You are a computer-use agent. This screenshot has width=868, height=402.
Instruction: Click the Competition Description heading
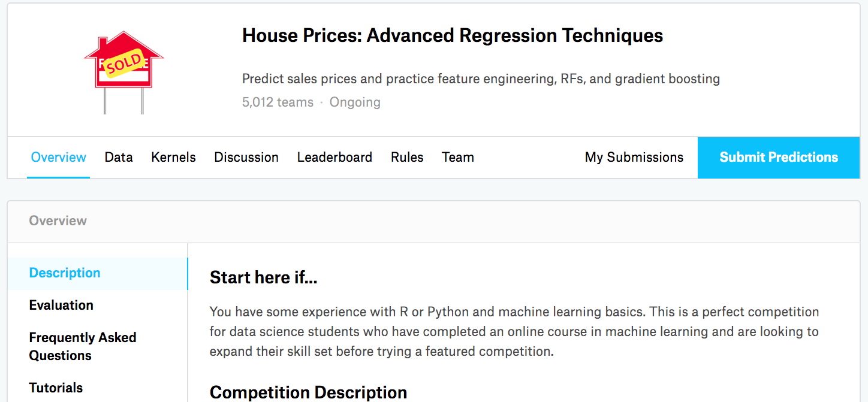tap(308, 392)
